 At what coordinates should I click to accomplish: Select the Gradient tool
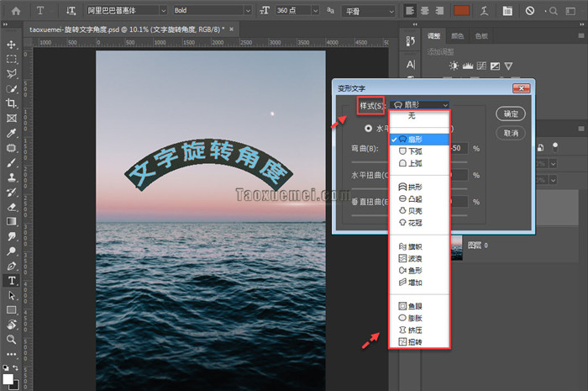(x=11, y=221)
